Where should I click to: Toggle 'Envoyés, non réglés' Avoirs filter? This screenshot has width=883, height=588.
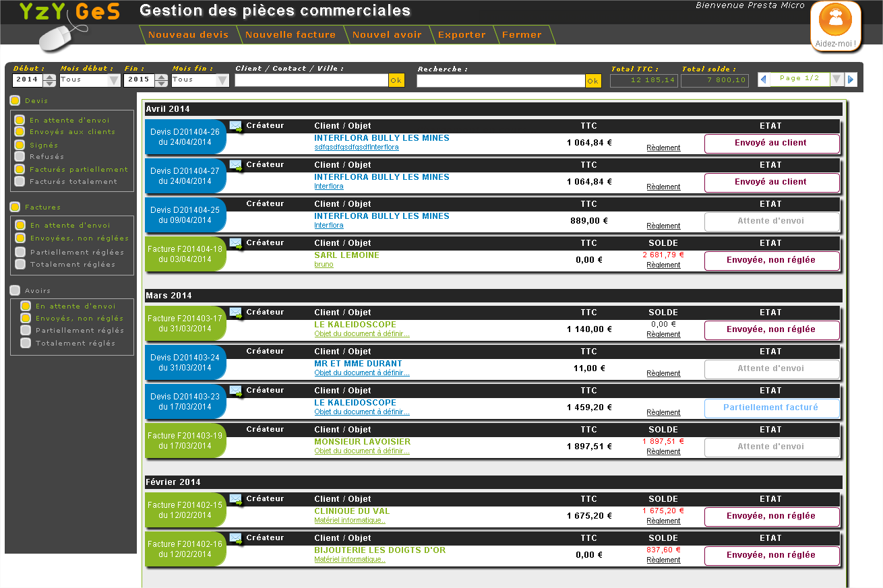coord(26,318)
